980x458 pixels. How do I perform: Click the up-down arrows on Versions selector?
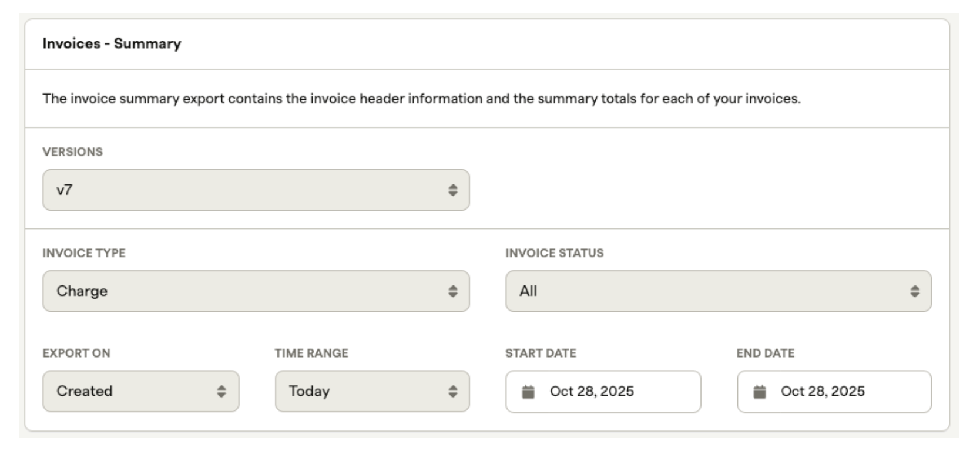[x=452, y=190]
